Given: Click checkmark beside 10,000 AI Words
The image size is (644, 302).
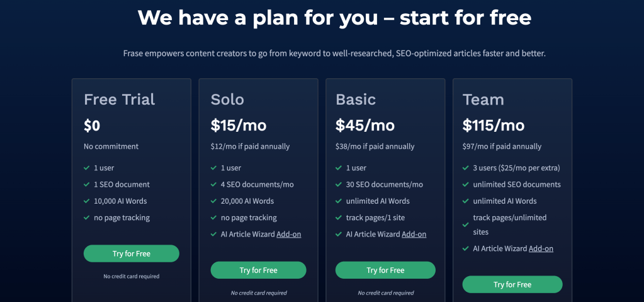Looking at the screenshot, I should point(86,201).
